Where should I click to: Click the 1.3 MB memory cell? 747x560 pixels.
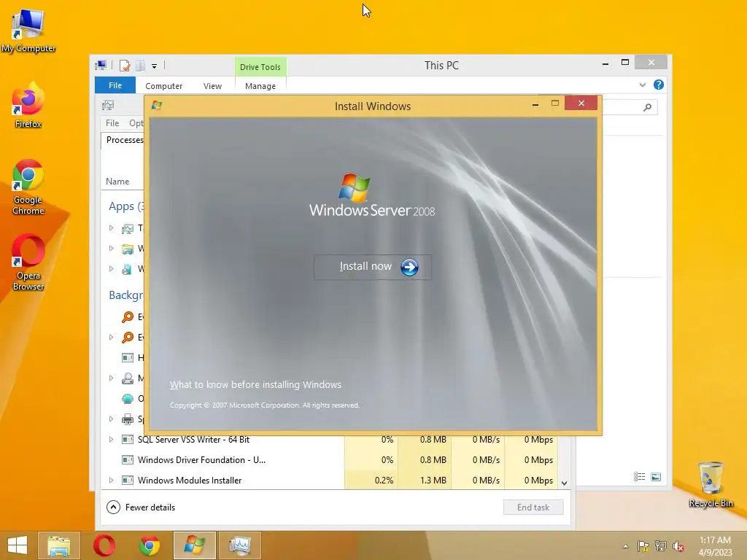pos(425,481)
